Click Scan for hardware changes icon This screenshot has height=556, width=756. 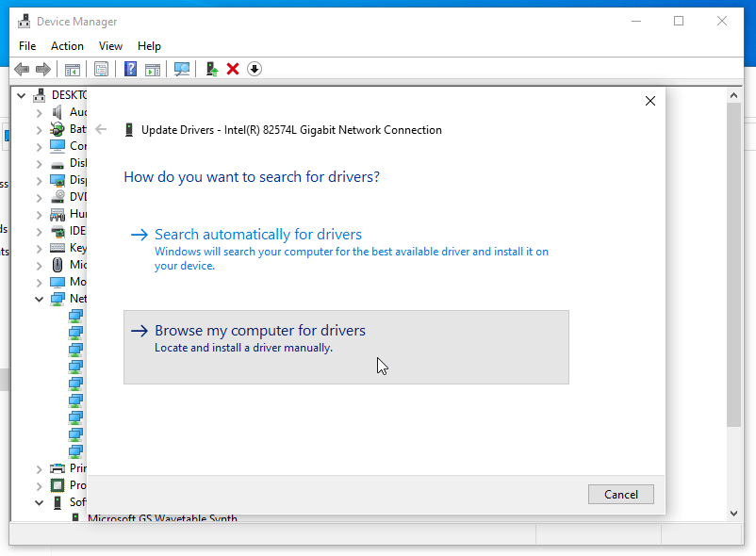[182, 70]
